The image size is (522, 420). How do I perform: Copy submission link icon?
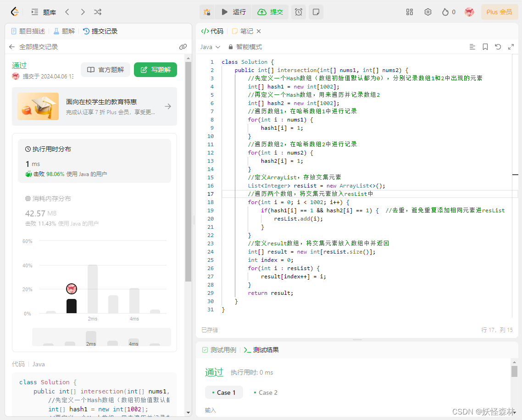coord(183,47)
